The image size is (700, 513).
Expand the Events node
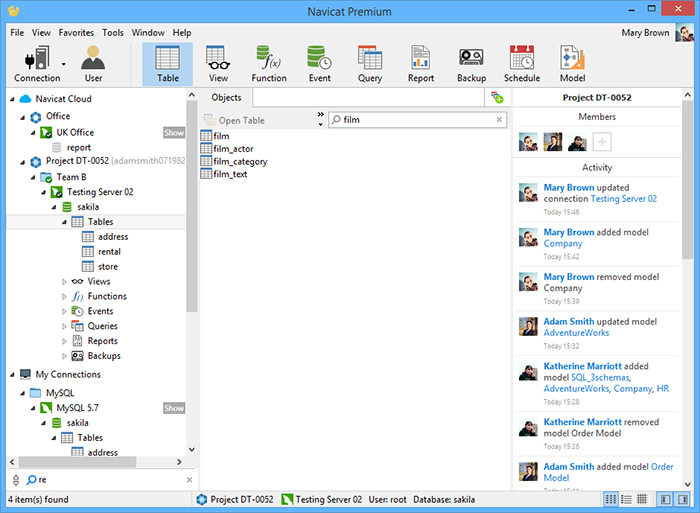(64, 312)
